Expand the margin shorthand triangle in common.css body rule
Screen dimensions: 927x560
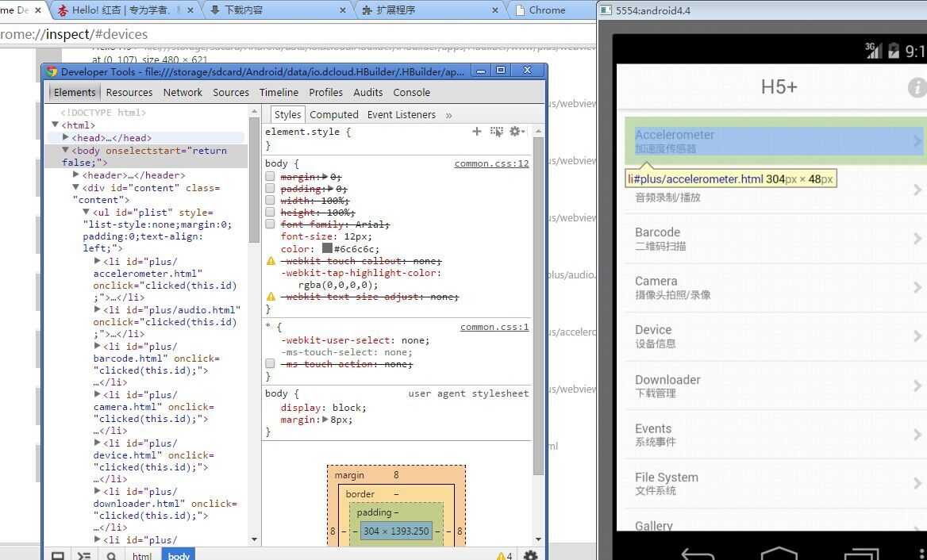(325, 177)
